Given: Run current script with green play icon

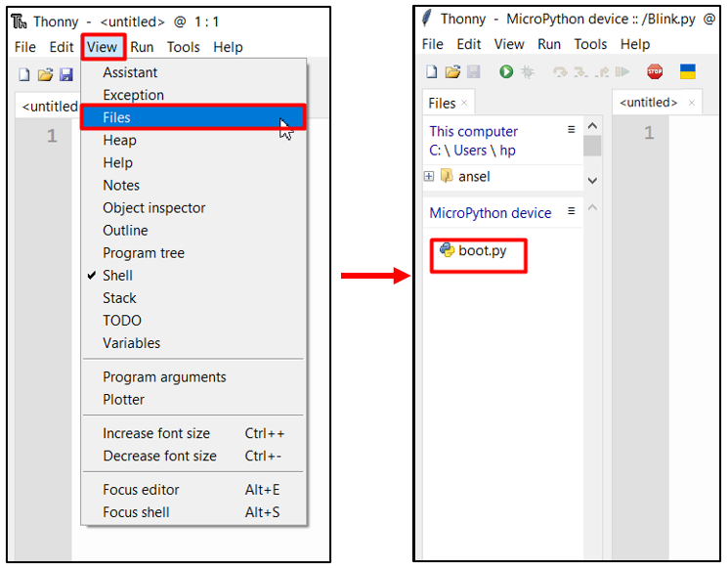Looking at the screenshot, I should pos(506,71).
